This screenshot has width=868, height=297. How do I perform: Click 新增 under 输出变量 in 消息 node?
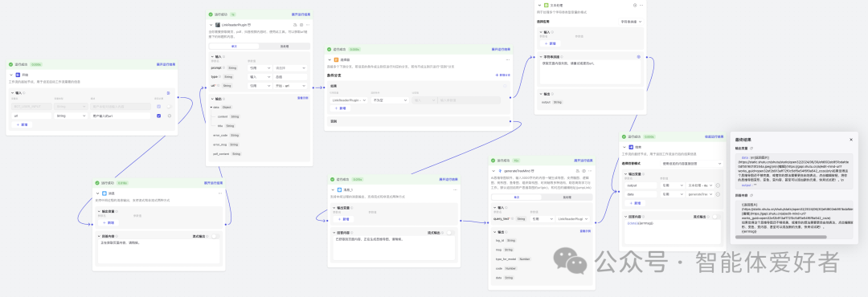click(108, 222)
